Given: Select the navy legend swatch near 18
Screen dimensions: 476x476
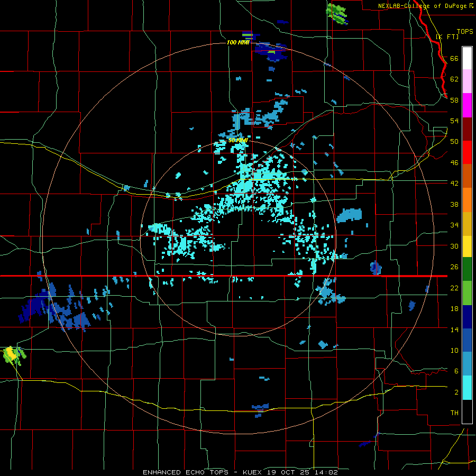Looking at the screenshot, I should [x=467, y=317].
